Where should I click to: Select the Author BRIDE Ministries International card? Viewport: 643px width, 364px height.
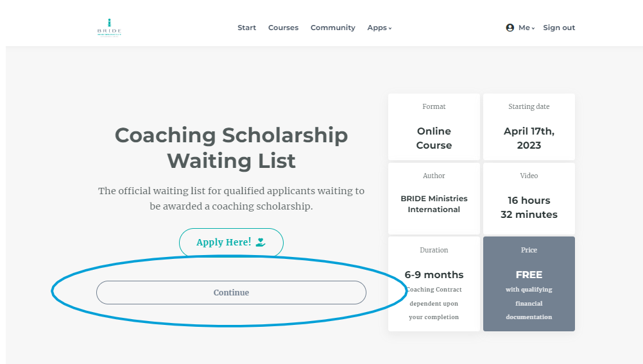(434, 199)
